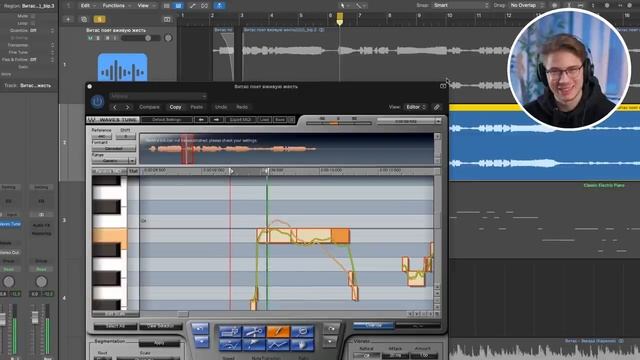The width and height of the screenshot is (640, 360).
Task: Open the View Editor dropdown
Action: point(416,107)
